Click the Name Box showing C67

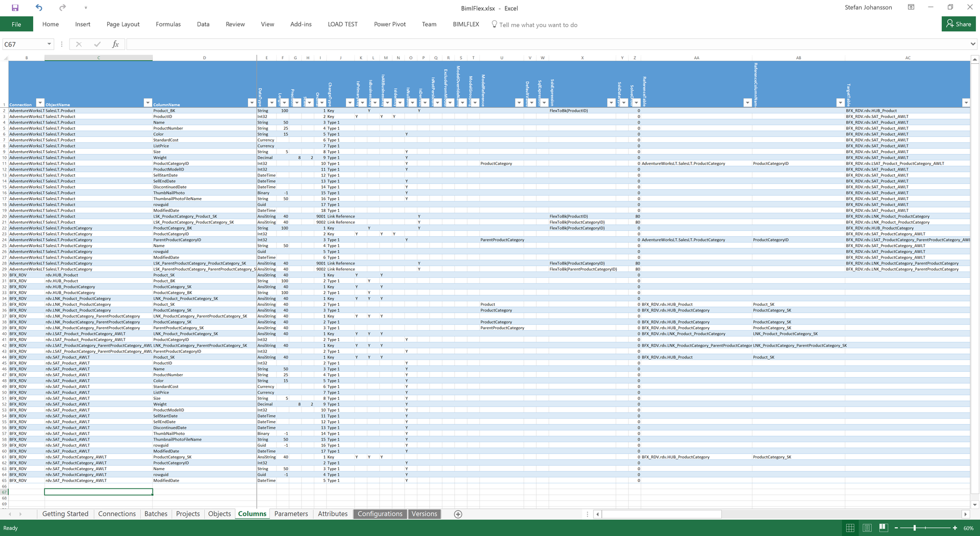[x=24, y=44]
